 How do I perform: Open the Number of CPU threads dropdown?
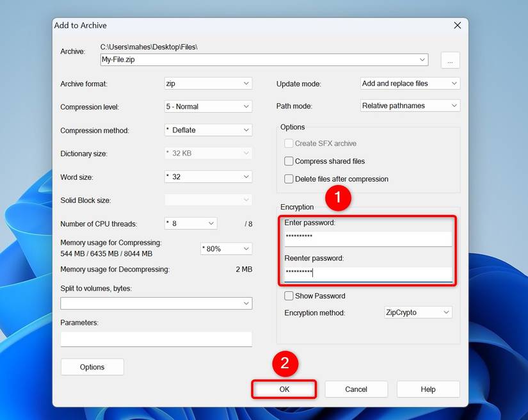point(191,223)
